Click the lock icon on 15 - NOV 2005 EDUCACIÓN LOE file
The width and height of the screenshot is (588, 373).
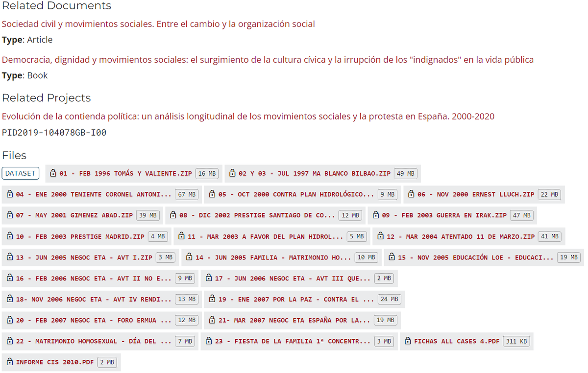coord(392,257)
